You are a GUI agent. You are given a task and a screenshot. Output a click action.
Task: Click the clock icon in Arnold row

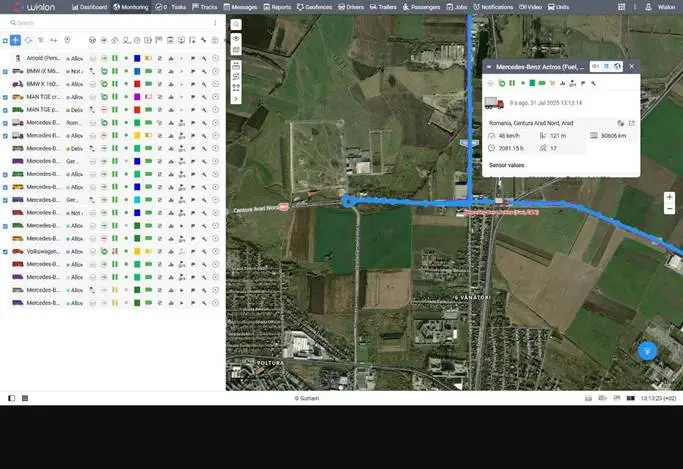pyautogui.click(x=215, y=58)
